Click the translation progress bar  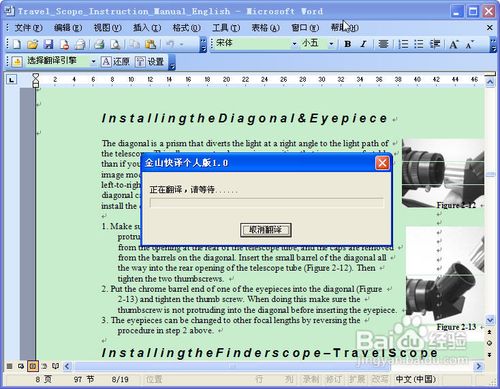[x=267, y=203]
